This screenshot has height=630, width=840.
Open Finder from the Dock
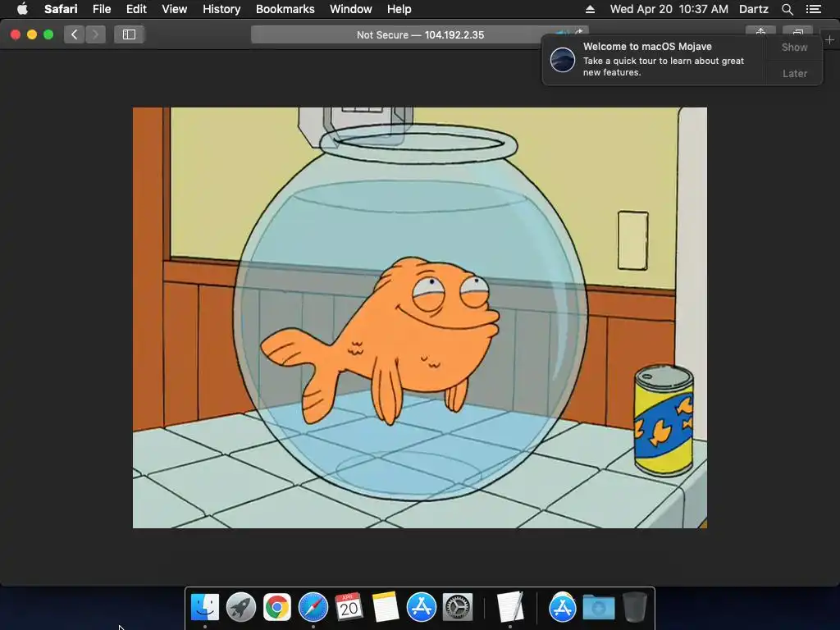(204, 608)
